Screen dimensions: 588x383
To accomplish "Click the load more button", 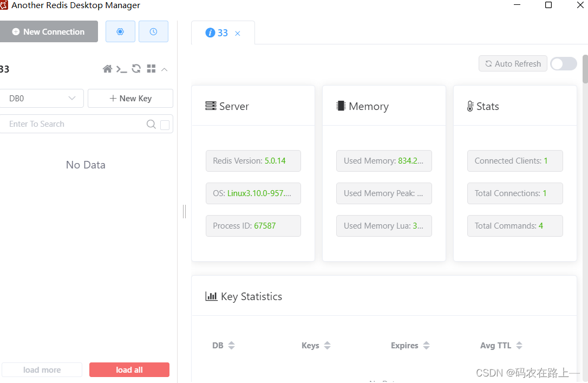I will click(x=42, y=370).
